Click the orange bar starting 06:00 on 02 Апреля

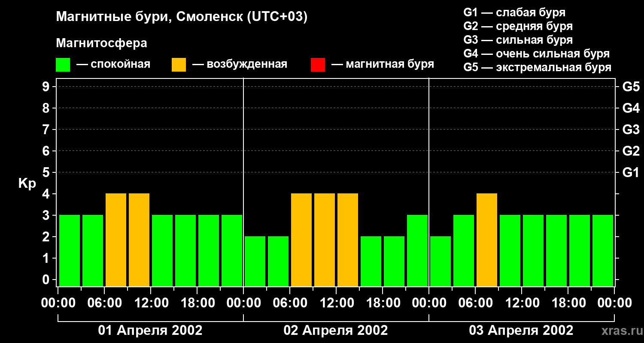pos(301,240)
